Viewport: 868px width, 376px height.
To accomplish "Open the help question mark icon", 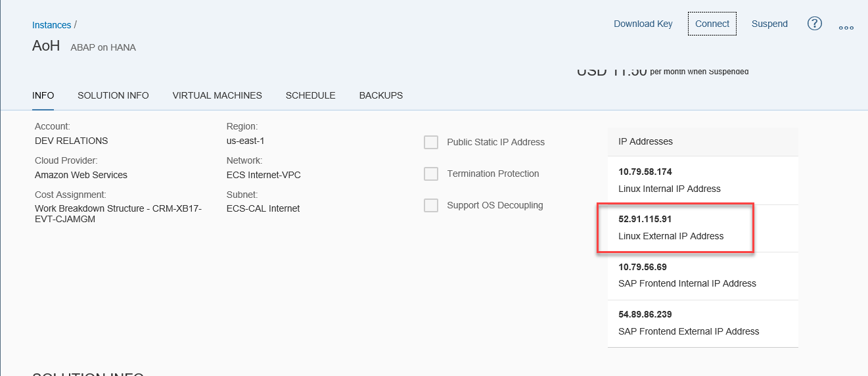I will click(x=815, y=24).
